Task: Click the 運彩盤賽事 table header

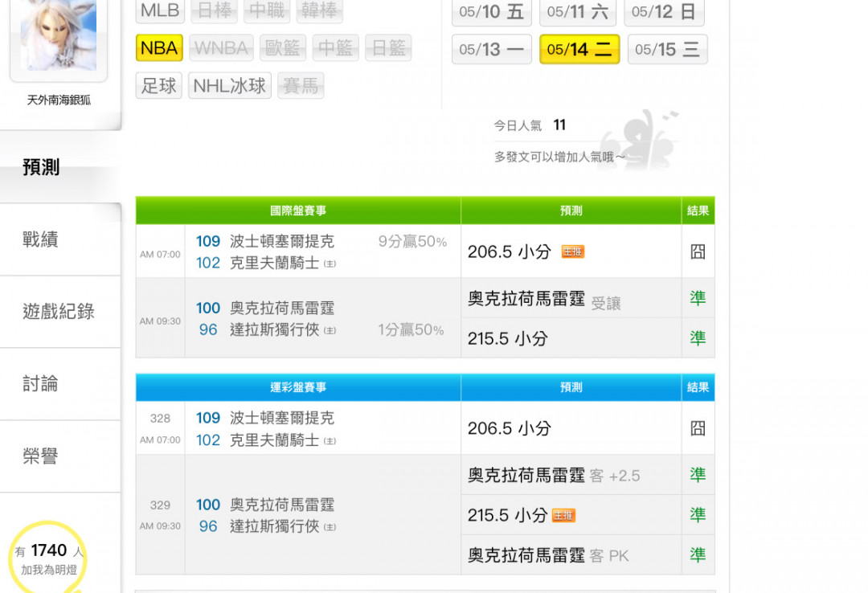Action: click(x=298, y=387)
